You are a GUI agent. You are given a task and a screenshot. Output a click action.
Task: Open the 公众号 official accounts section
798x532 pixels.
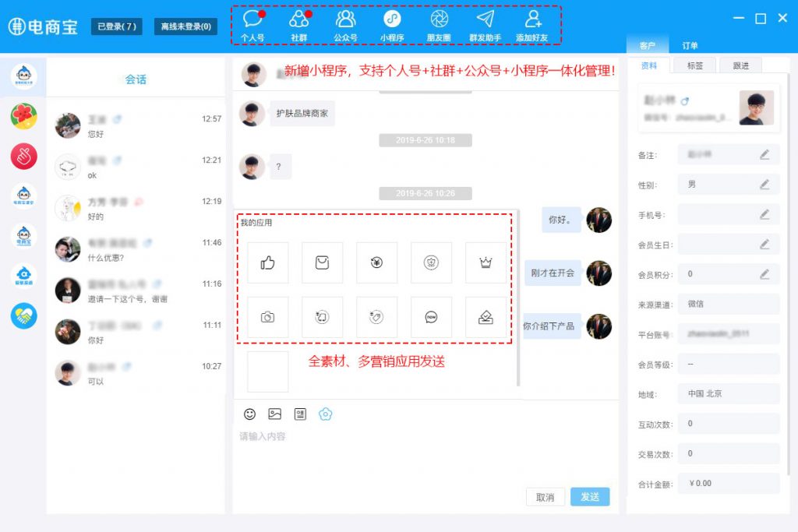coord(345,26)
